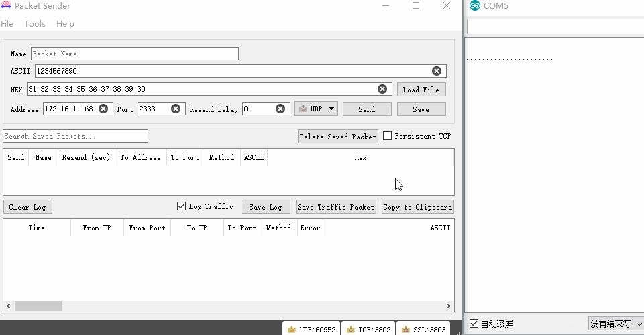Image resolution: width=644 pixels, height=335 pixels.
Task: Click the Load File button
Action: tap(421, 89)
